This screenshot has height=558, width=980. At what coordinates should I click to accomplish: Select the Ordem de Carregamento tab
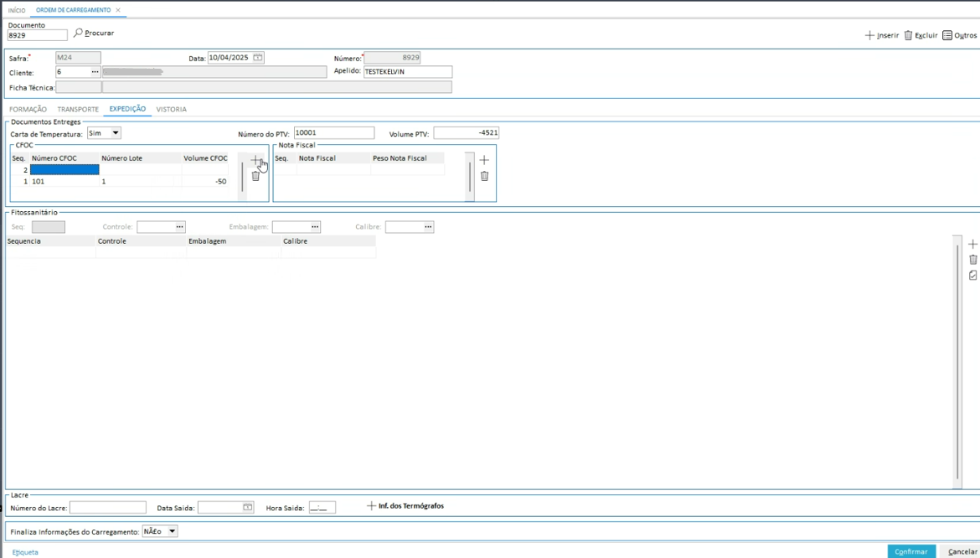click(x=73, y=11)
